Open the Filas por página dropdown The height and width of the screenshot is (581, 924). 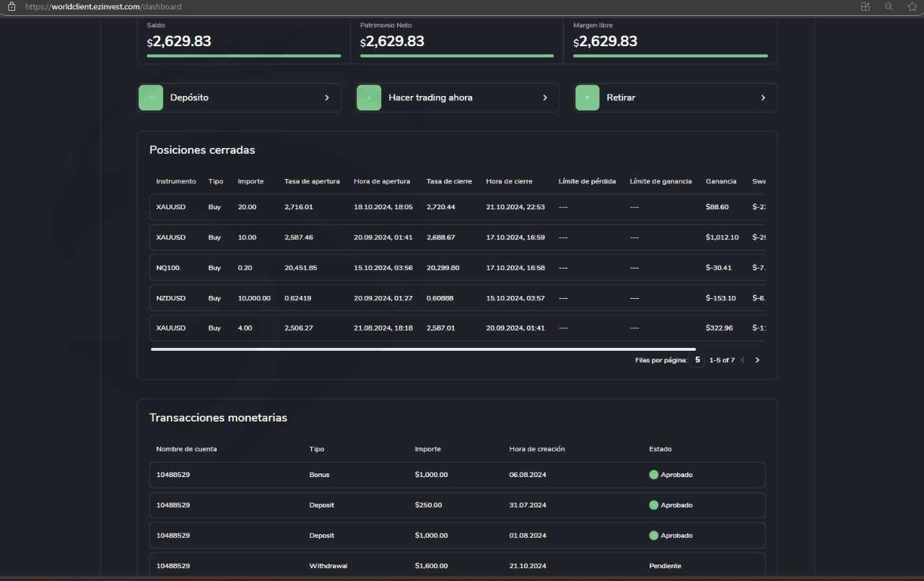(697, 359)
